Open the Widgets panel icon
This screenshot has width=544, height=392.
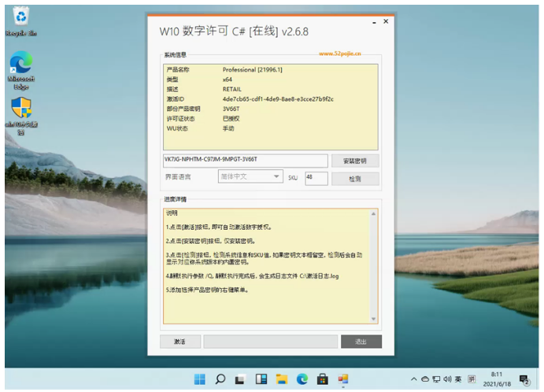pyautogui.click(x=261, y=379)
